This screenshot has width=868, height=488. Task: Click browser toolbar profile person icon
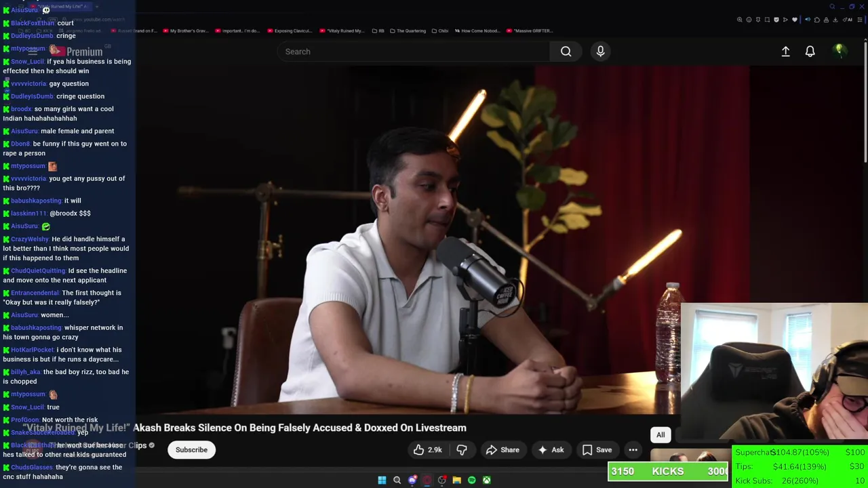[826, 20]
